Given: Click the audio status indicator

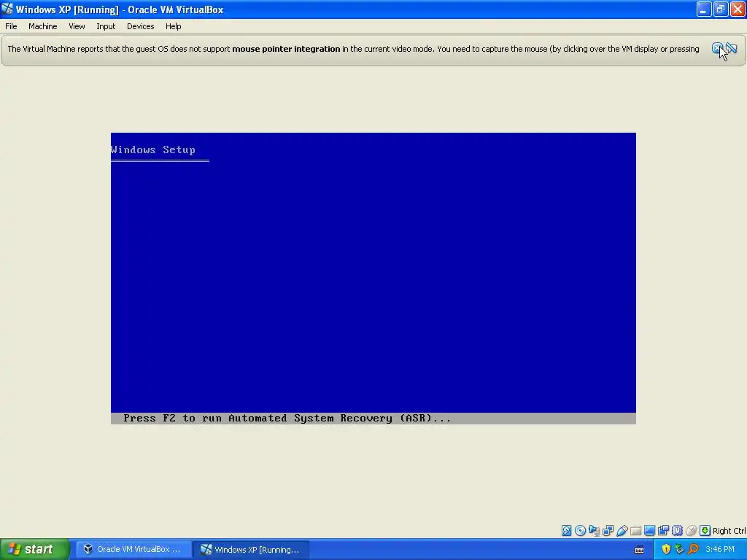Looking at the screenshot, I should click(594, 531).
